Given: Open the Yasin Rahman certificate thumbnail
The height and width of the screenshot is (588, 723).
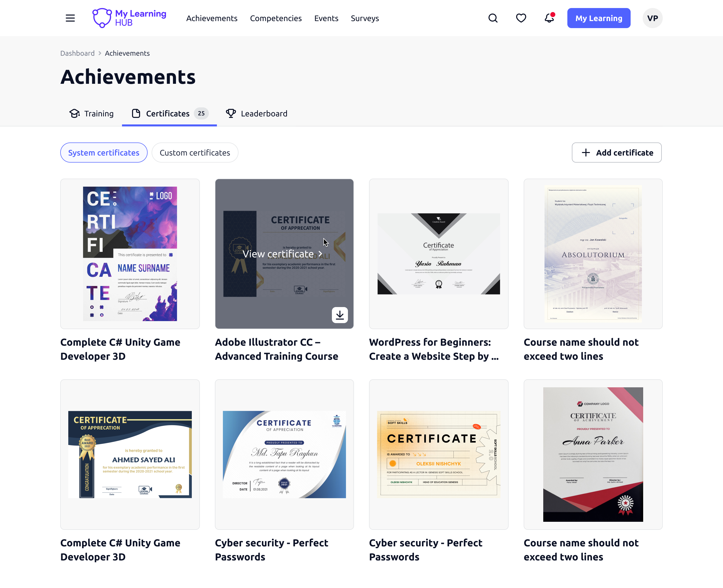Looking at the screenshot, I should tap(439, 254).
